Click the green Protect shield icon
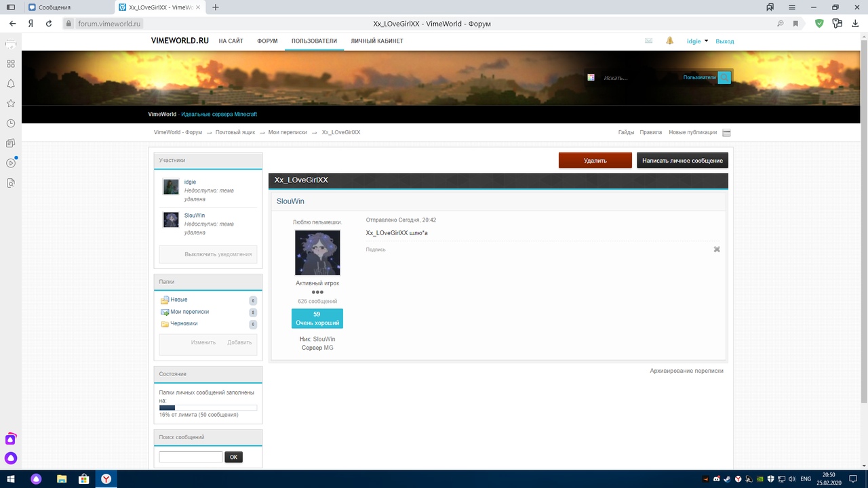The height and width of the screenshot is (488, 868). click(819, 23)
